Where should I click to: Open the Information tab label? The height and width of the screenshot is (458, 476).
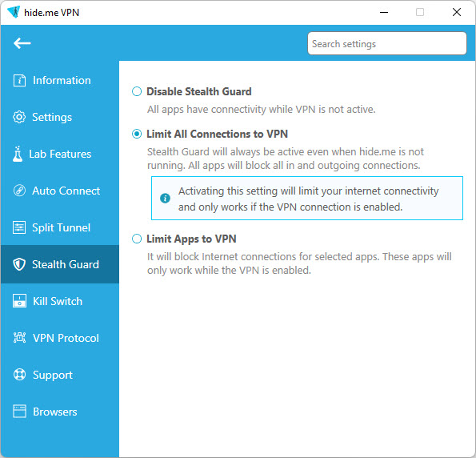click(62, 81)
